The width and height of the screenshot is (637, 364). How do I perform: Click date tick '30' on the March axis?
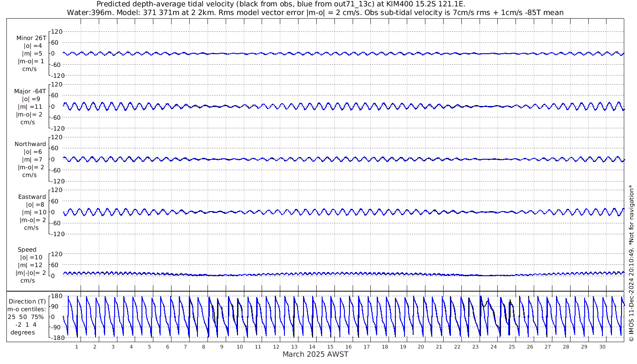coord(602,347)
